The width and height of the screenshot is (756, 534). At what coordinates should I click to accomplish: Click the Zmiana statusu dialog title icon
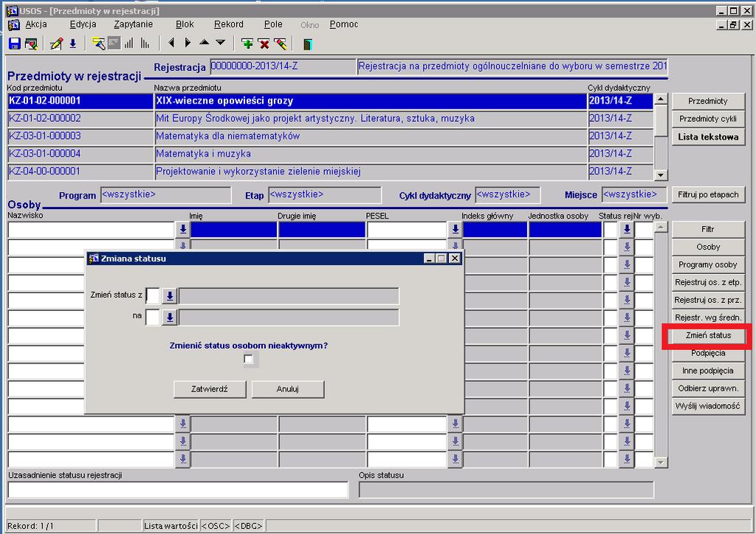pos(94,259)
